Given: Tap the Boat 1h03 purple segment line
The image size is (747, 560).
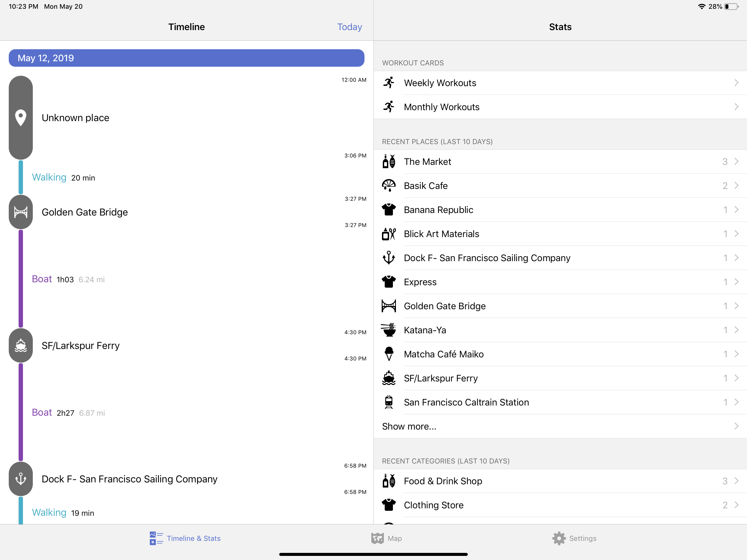Looking at the screenshot, I should tap(21, 279).
